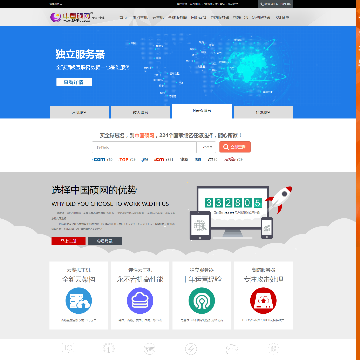Click the 332805 counter on the monitor
This screenshot has width=360, height=360.
pyautogui.click(x=233, y=202)
